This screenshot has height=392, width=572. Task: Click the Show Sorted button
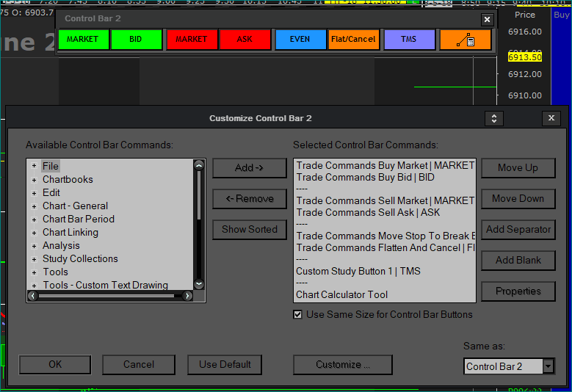coord(250,229)
